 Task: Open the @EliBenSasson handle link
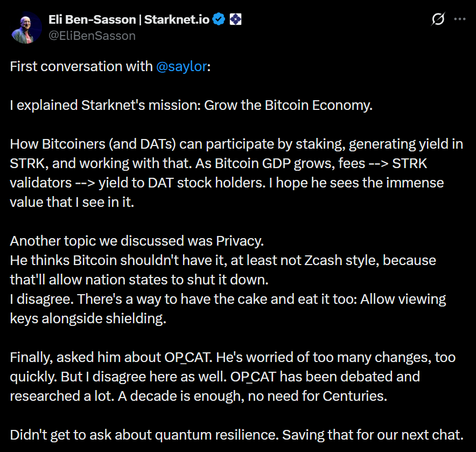click(92, 36)
